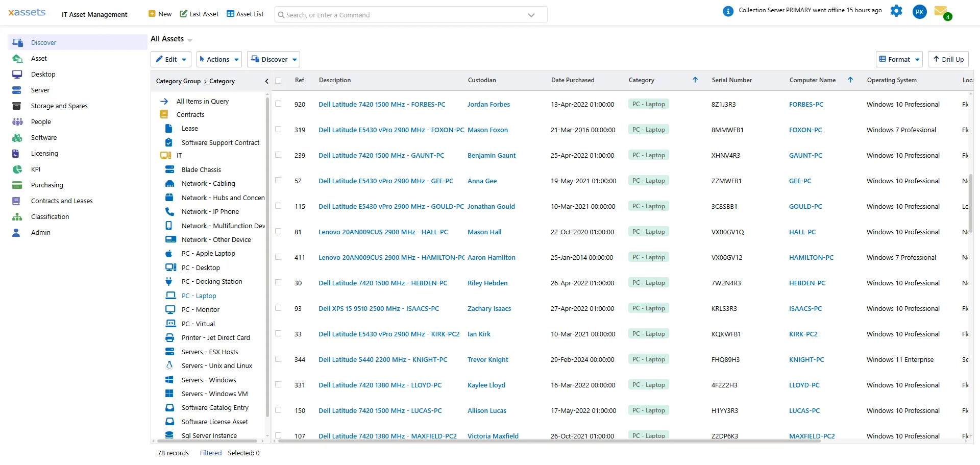Click the Licensing sidebar icon
Viewport: 980px width, 465px height.
(16, 153)
